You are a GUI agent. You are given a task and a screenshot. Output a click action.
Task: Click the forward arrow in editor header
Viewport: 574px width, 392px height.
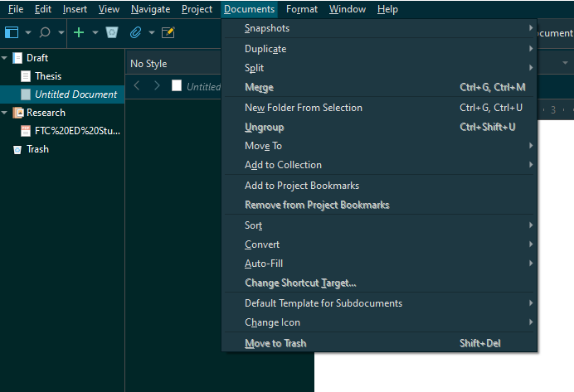click(x=157, y=85)
